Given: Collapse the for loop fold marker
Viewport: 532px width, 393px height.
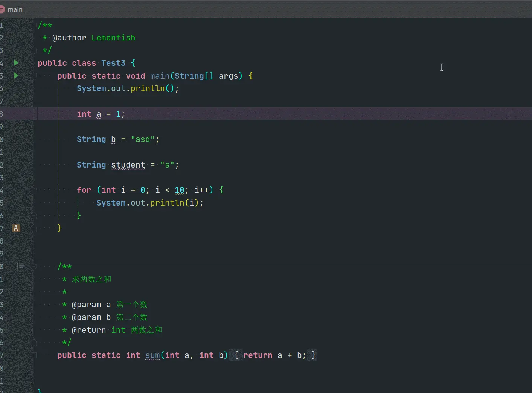Looking at the screenshot, I should tap(34, 190).
